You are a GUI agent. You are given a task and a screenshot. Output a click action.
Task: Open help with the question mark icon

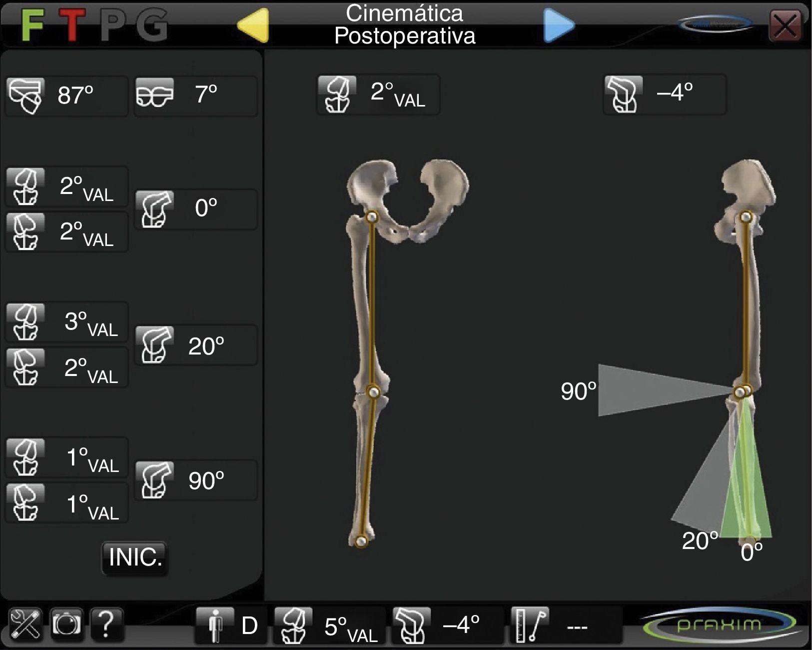tap(106, 624)
